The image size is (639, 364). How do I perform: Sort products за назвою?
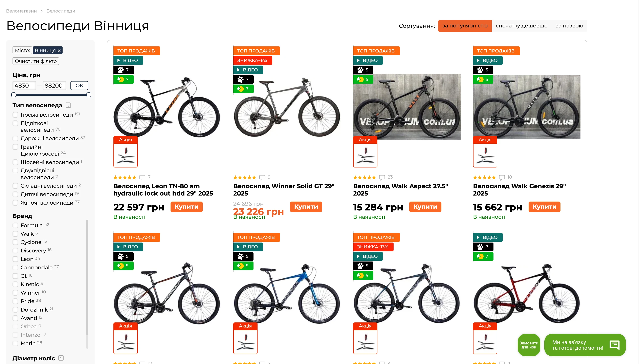click(569, 26)
